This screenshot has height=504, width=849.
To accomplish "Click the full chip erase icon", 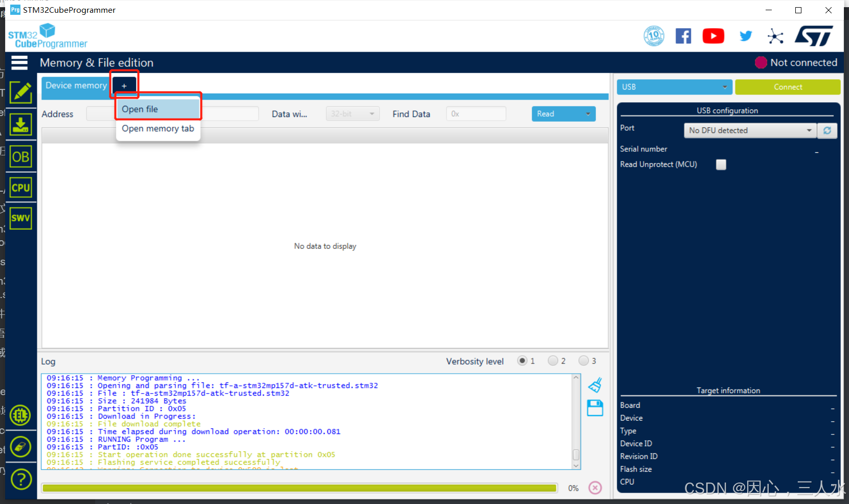I will pyautogui.click(x=21, y=447).
